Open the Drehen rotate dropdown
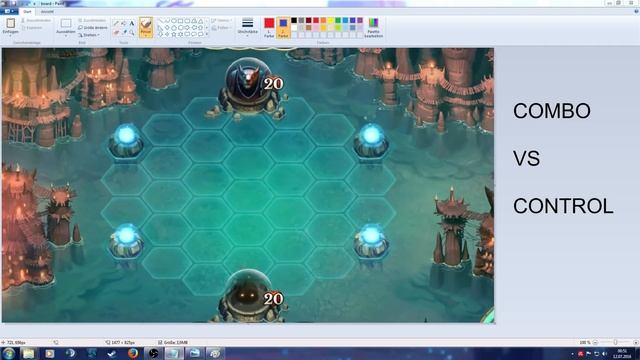Viewport: 640px width, 360px height. click(89, 35)
